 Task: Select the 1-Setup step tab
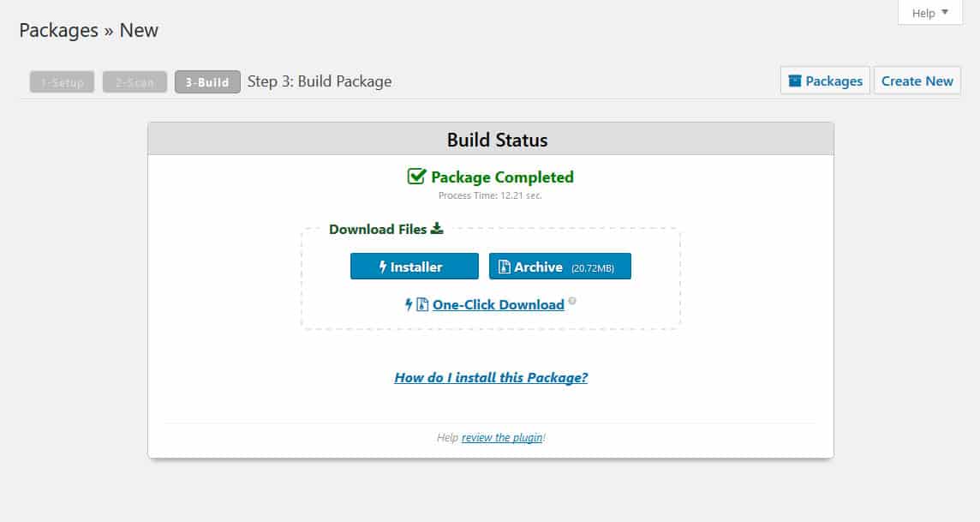coord(62,82)
